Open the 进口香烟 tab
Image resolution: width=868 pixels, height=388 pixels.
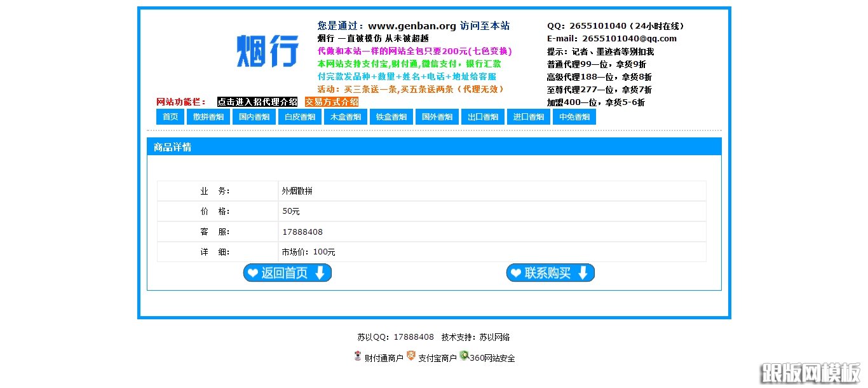(x=528, y=116)
